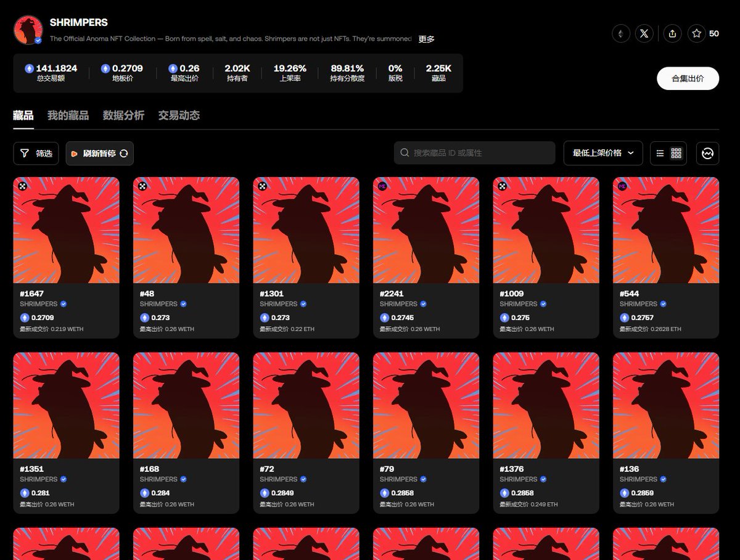Viewport: 740px width, 560px height.
Task: Click marketplace badge on card #48
Action: [143, 186]
